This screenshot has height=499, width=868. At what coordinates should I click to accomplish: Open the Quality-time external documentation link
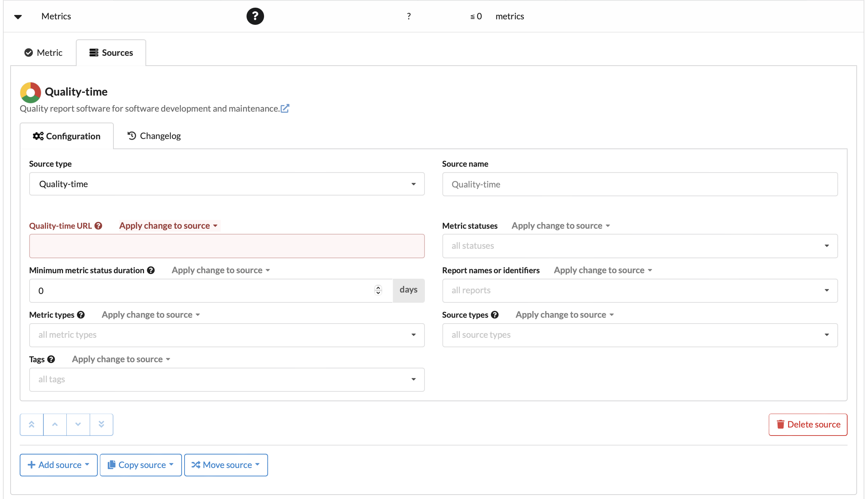[x=285, y=109]
